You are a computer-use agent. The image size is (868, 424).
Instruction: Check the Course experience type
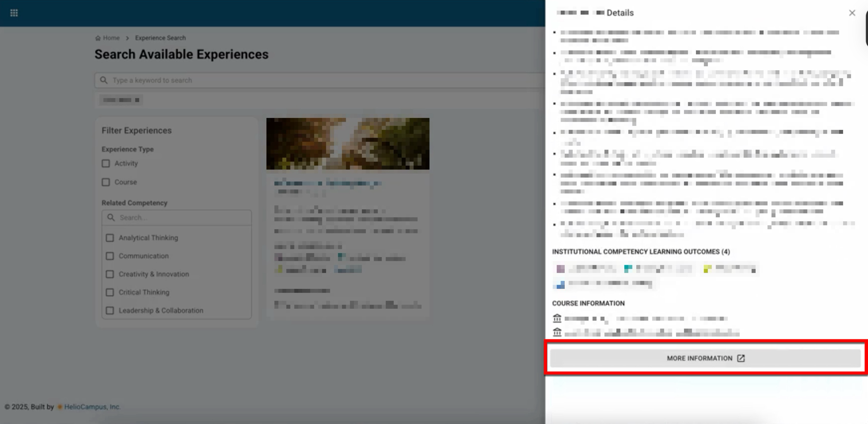(x=106, y=182)
